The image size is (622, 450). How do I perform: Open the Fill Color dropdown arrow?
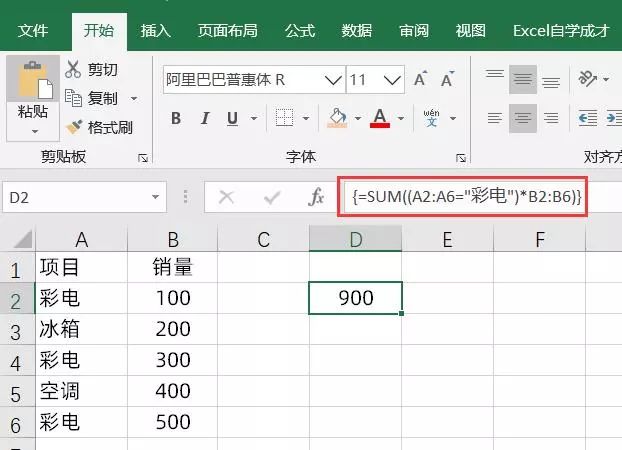coord(358,118)
